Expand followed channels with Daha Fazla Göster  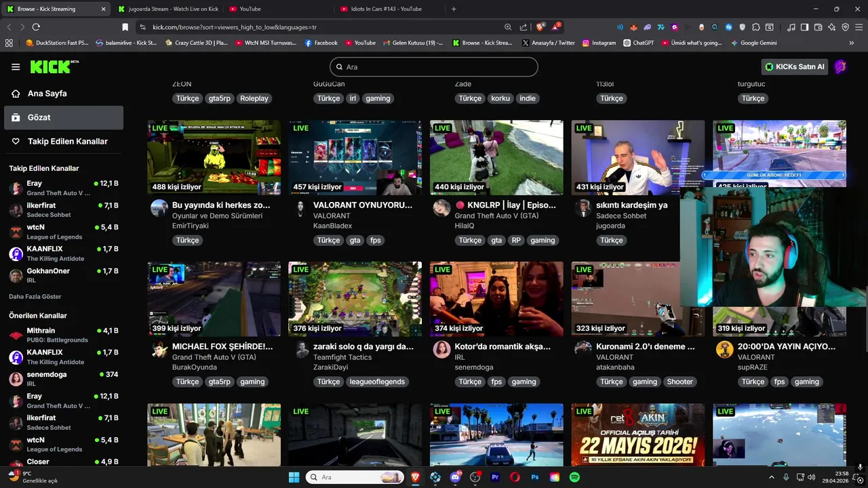coord(35,296)
